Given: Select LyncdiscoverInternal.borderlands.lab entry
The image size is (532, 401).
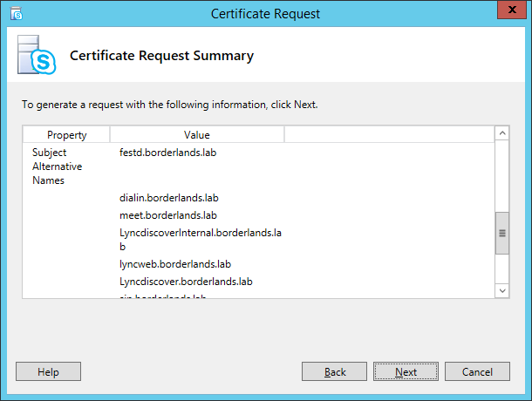Looking at the screenshot, I should click(201, 240).
